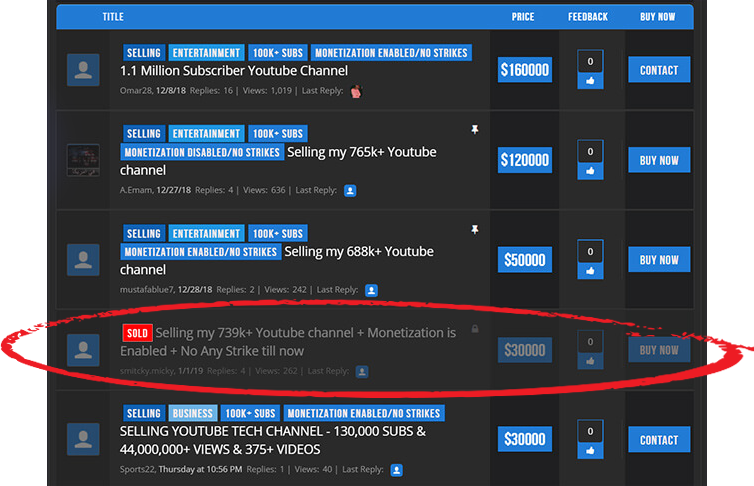
Task: Click the $30000 price on tech channel listing
Action: tap(525, 439)
